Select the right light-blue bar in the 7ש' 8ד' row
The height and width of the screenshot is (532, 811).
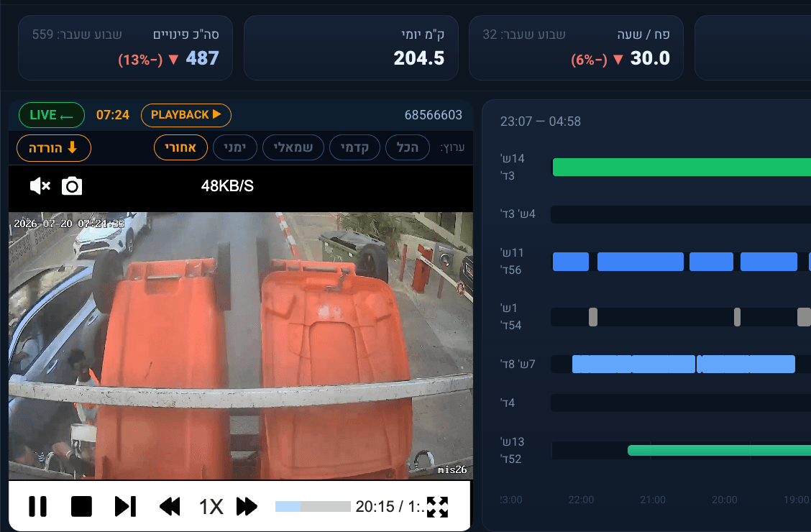(x=746, y=364)
